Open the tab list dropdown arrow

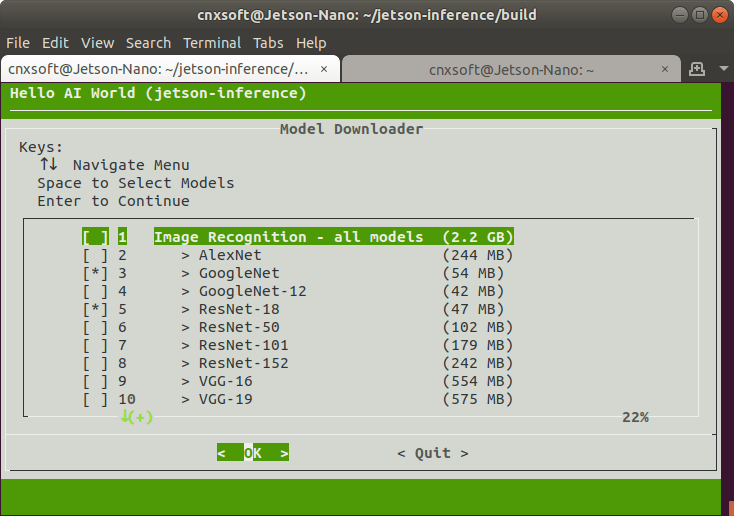coord(723,70)
